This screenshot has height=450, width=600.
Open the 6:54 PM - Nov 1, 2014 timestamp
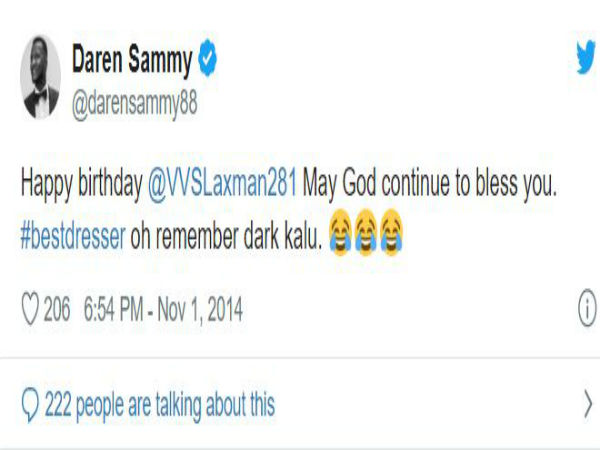[x=163, y=309]
